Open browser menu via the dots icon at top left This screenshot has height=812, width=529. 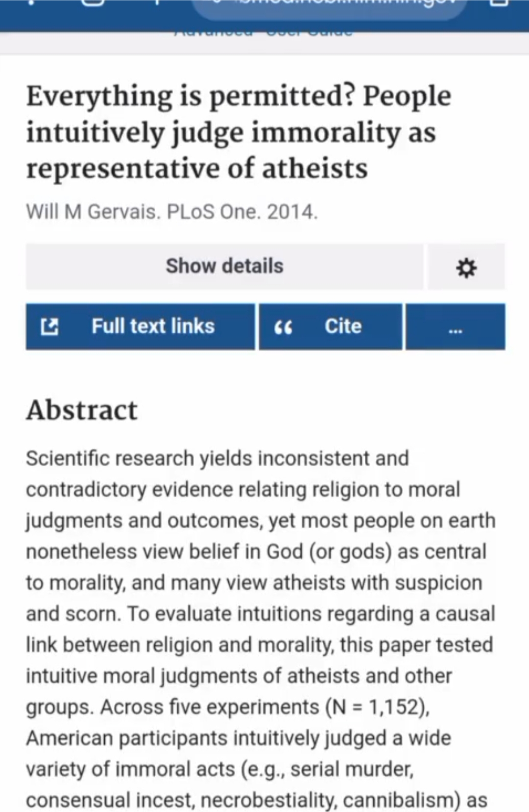pyautogui.click(x=32, y=2)
